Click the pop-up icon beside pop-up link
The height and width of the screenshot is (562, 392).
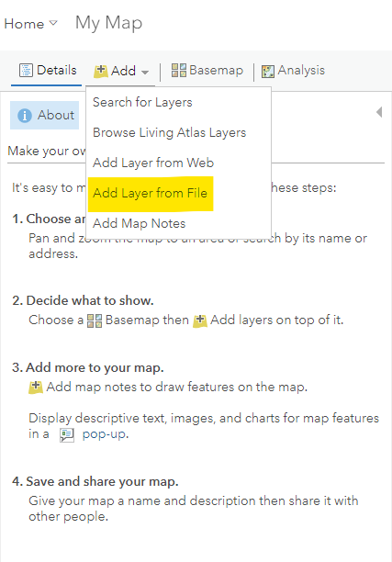tap(67, 435)
